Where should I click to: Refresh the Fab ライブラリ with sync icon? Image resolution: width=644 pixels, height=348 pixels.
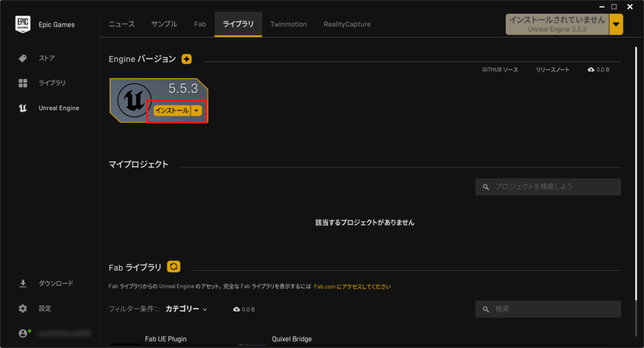click(174, 267)
